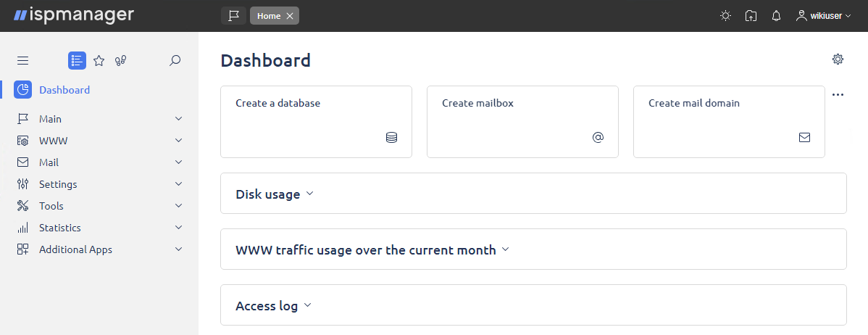868x335 pixels.
Task: Open the hamburger menu to collapse sidebar
Action: point(22,61)
